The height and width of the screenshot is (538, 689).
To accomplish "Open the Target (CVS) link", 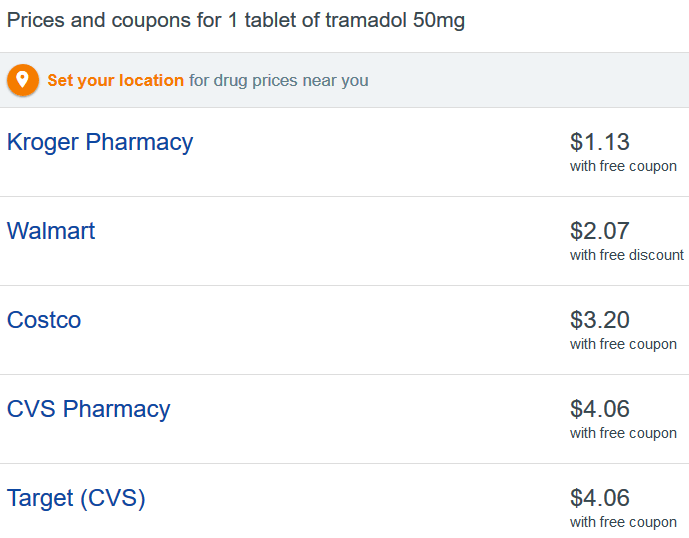I will (x=76, y=498).
